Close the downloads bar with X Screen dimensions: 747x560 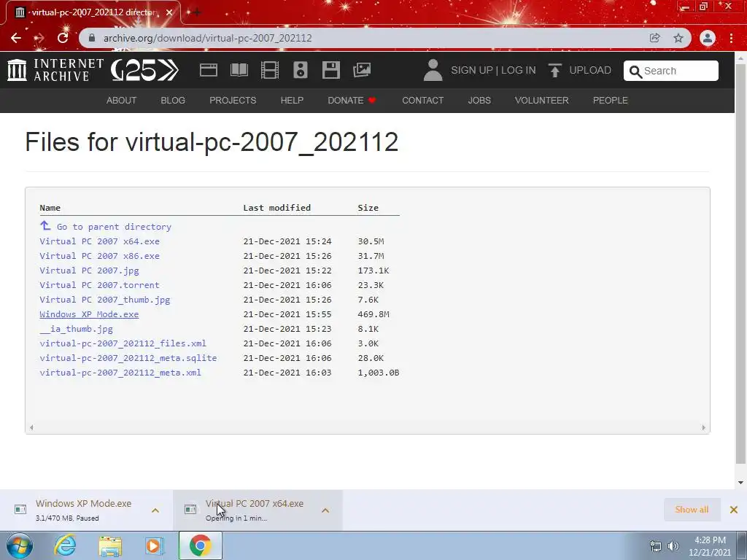734,510
